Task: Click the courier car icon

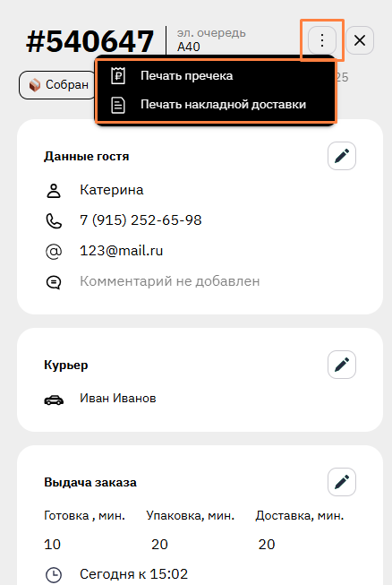Action: click(x=54, y=400)
